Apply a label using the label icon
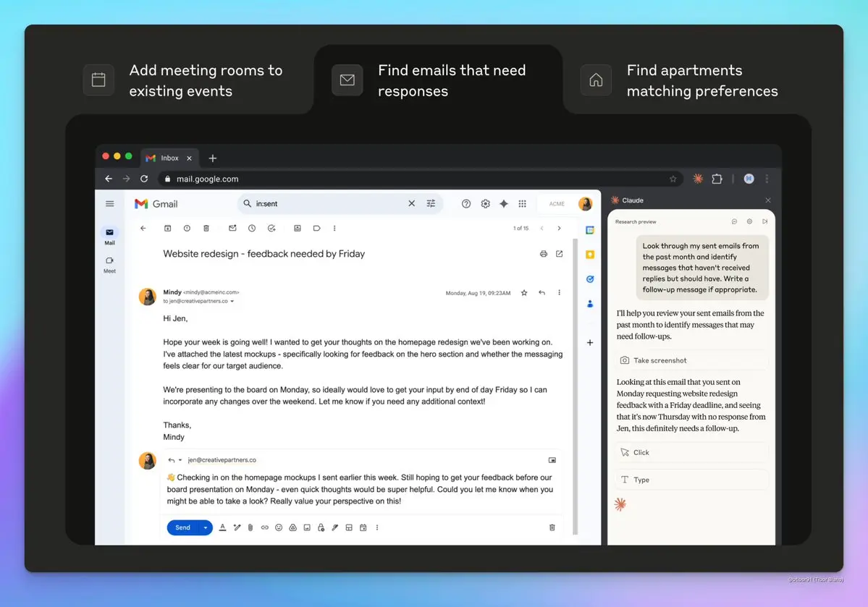This screenshot has width=868, height=607. tap(316, 228)
